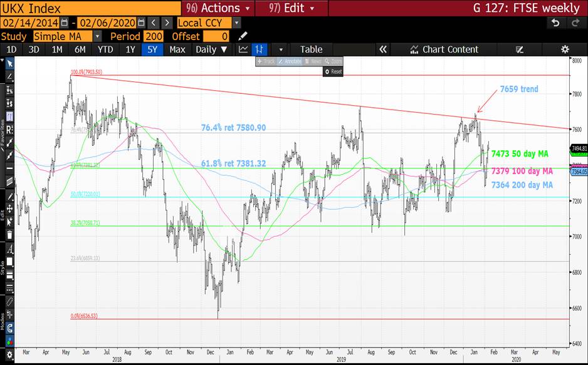Click the redo arrow icon
This screenshot has width=588, height=365.
[x=575, y=23]
